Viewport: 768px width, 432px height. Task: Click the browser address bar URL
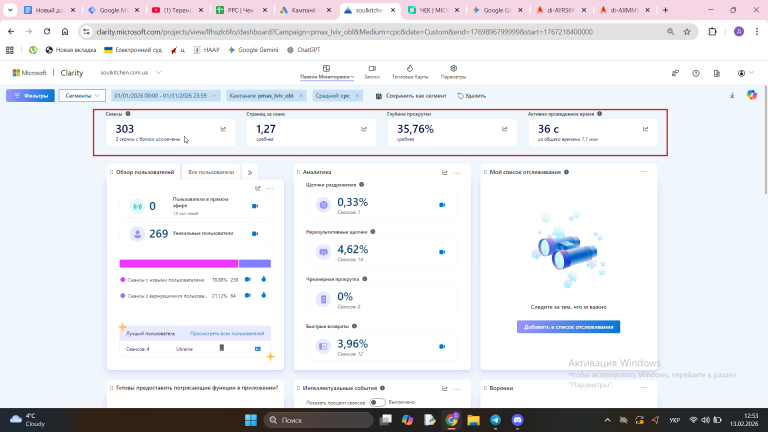pyautogui.click(x=345, y=32)
